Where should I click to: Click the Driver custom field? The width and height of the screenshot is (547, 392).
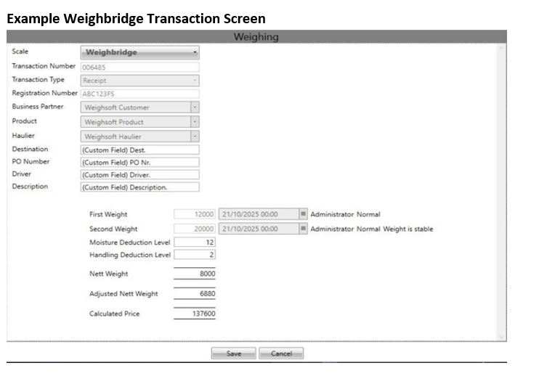pos(140,175)
